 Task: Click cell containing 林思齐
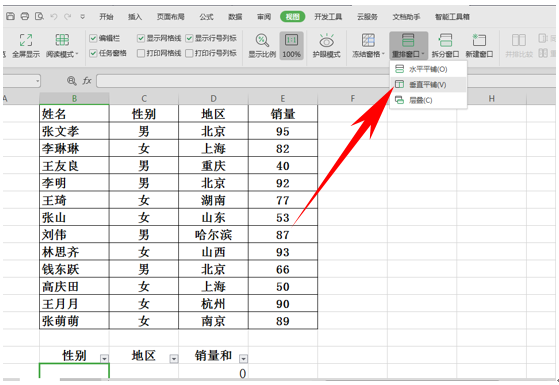coord(74,252)
